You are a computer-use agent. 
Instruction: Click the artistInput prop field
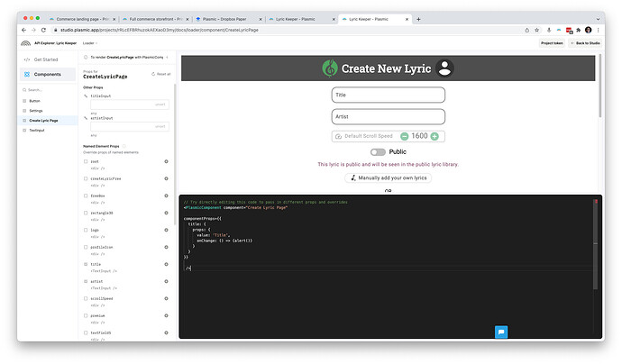tap(130, 126)
